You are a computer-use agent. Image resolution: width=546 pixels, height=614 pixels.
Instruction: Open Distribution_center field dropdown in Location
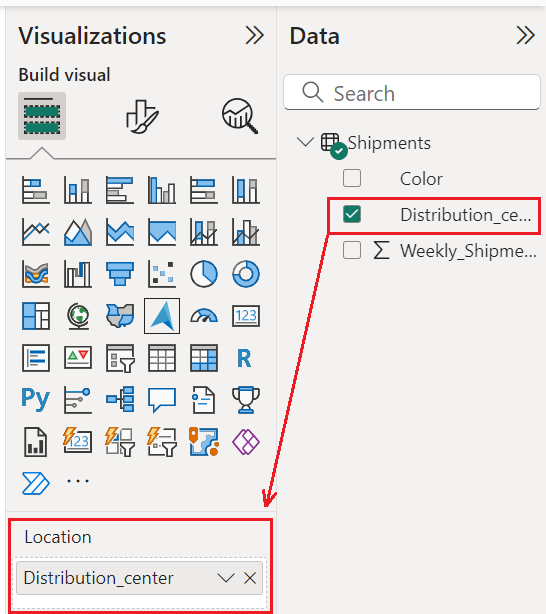(226, 578)
